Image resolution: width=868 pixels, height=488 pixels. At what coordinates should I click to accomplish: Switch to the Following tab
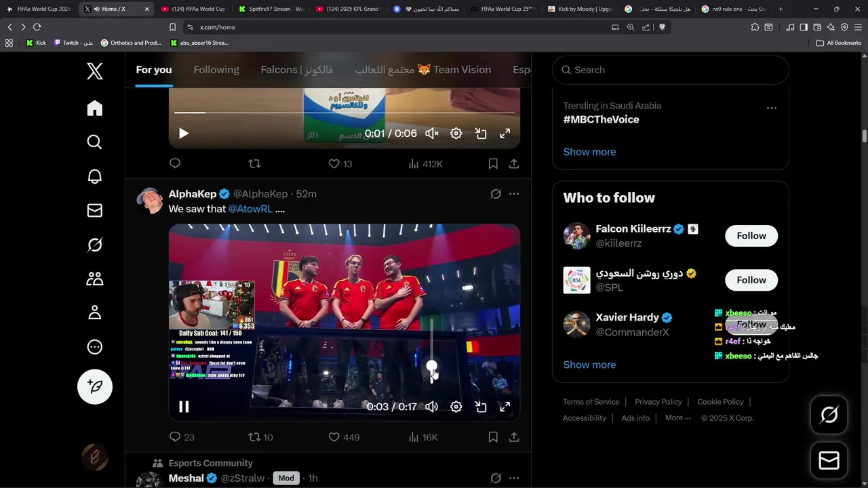pos(216,70)
